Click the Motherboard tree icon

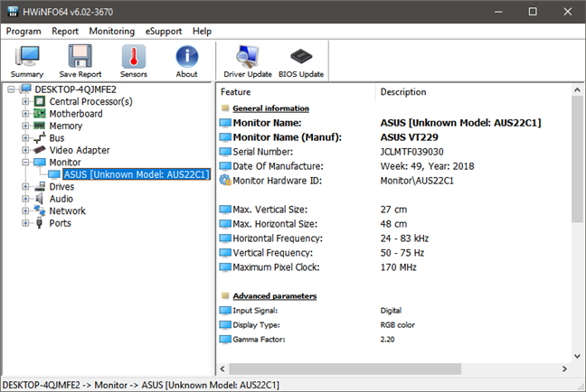click(x=39, y=114)
